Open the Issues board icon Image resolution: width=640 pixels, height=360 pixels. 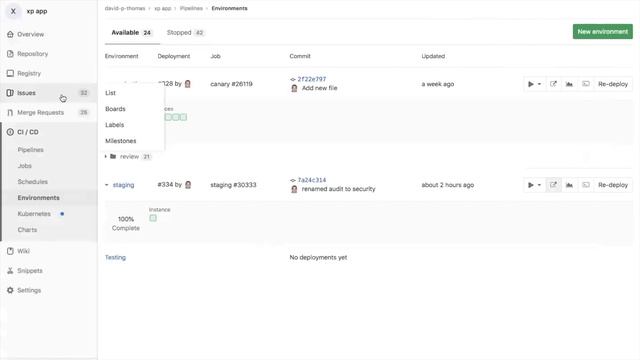10,93
